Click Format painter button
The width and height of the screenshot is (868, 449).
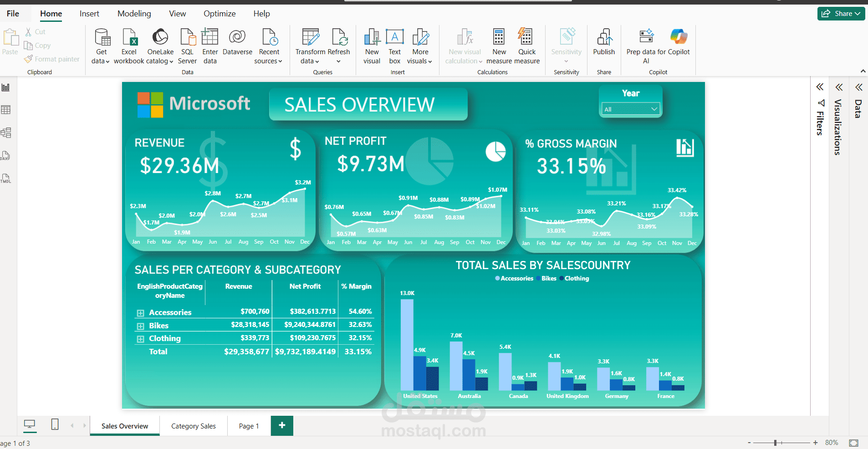point(52,59)
